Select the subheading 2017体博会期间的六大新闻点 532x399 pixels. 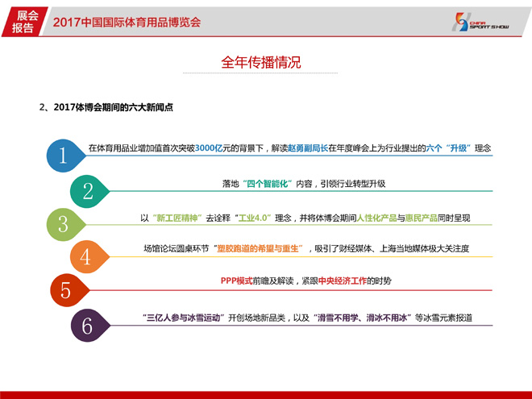pos(114,107)
